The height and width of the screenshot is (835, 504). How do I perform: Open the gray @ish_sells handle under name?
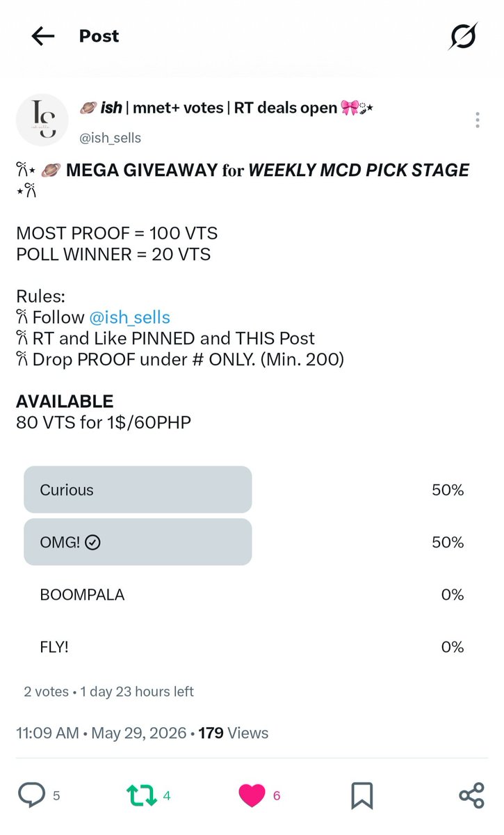[x=111, y=138]
